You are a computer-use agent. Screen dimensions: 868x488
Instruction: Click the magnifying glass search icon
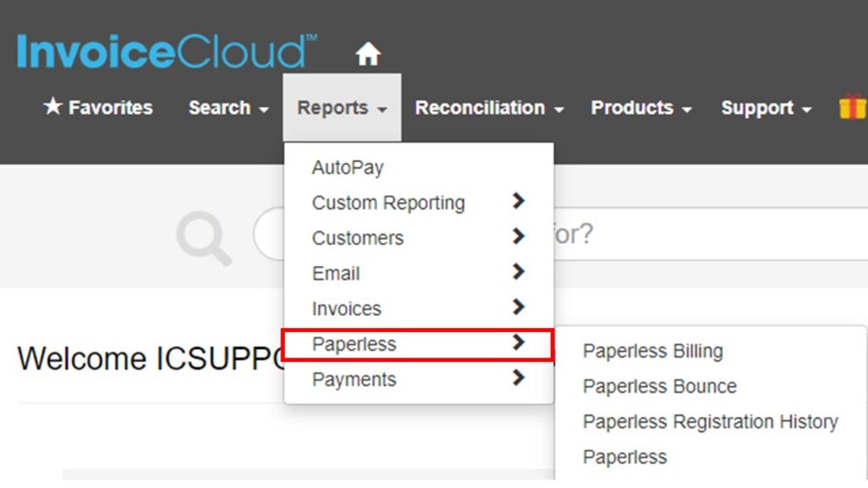[203, 238]
